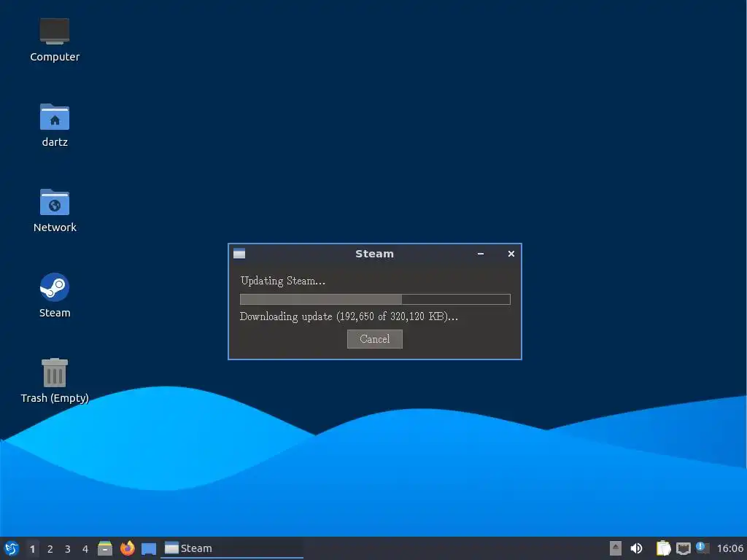This screenshot has height=560, width=747.
Task: Switch to workspace 4
Action: [x=85, y=549]
